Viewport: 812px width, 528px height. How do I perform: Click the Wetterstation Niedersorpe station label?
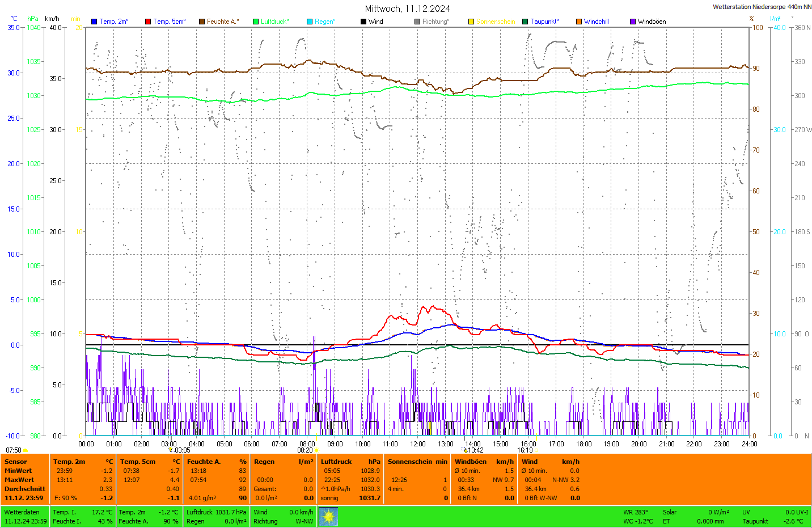[x=762, y=7]
